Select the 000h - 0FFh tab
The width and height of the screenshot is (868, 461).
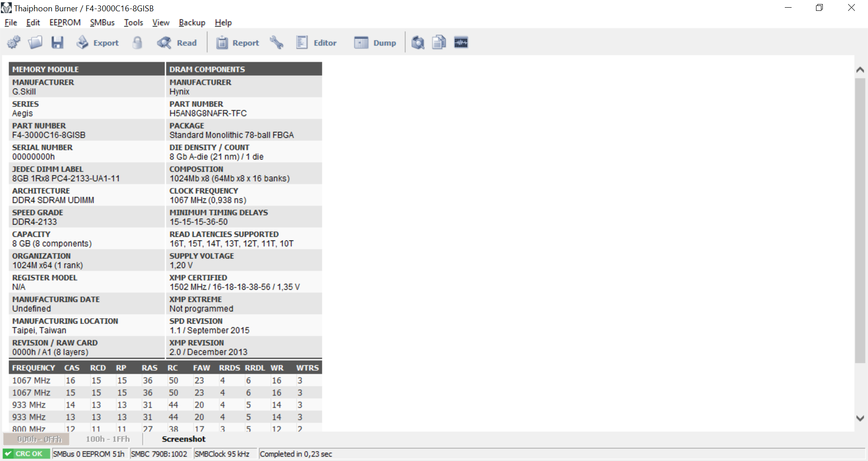(x=37, y=439)
